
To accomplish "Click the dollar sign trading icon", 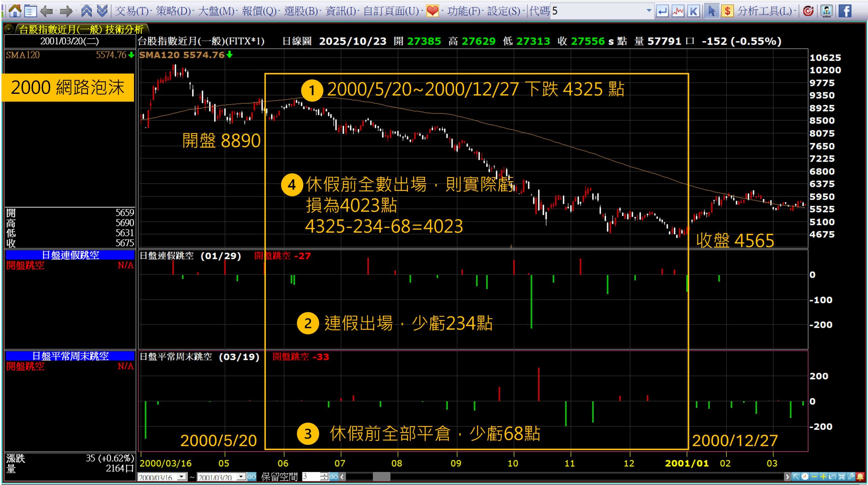I will coord(727,11).
